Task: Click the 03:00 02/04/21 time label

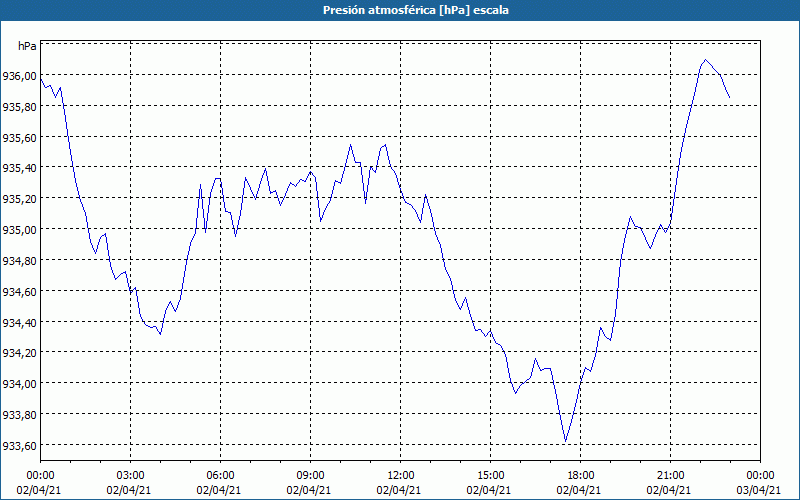Action: coord(129,483)
